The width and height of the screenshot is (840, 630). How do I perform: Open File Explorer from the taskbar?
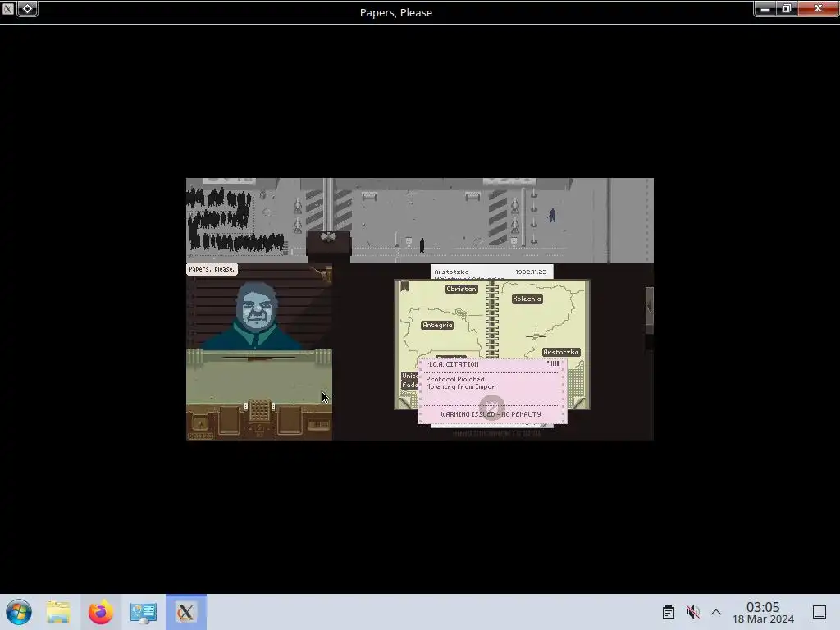(58, 612)
